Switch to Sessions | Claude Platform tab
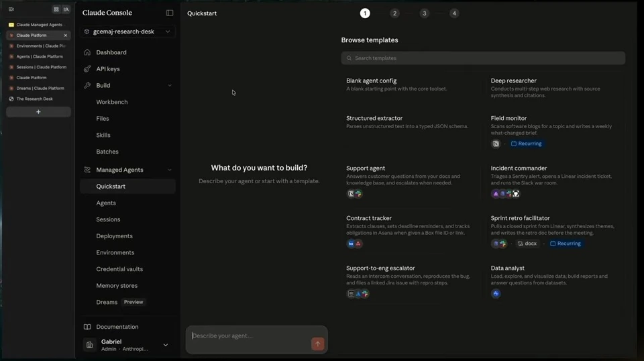This screenshot has width=644, height=361. (38, 67)
